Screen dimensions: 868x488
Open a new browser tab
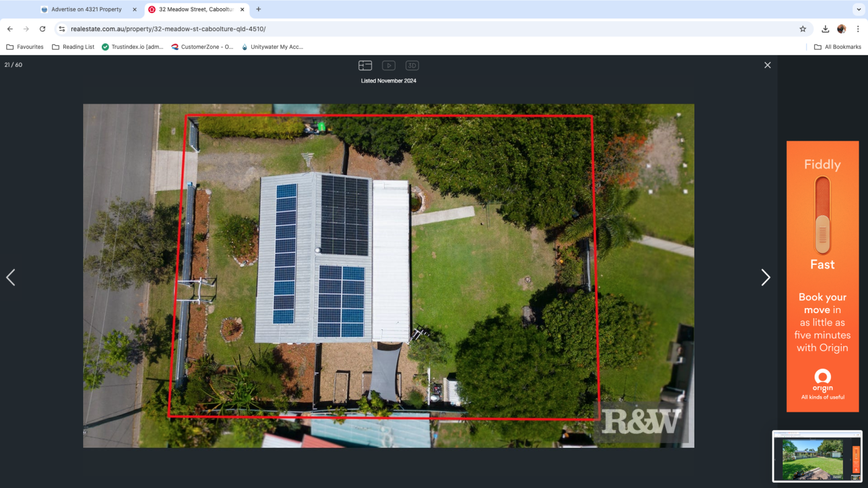[259, 9]
